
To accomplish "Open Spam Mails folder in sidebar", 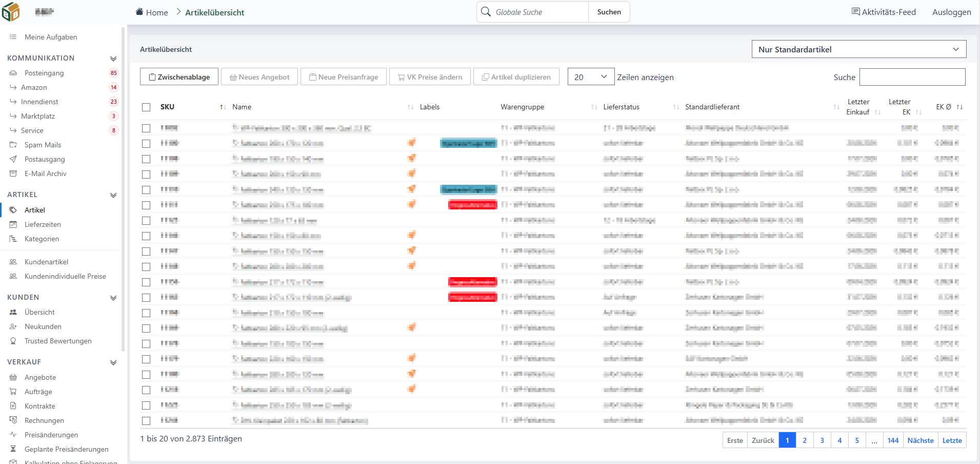I will 43,145.
